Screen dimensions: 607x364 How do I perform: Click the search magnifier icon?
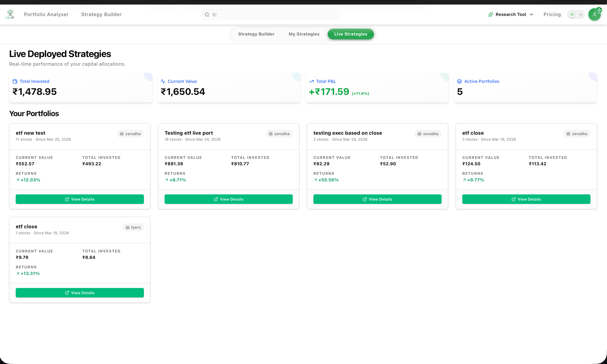tap(207, 15)
